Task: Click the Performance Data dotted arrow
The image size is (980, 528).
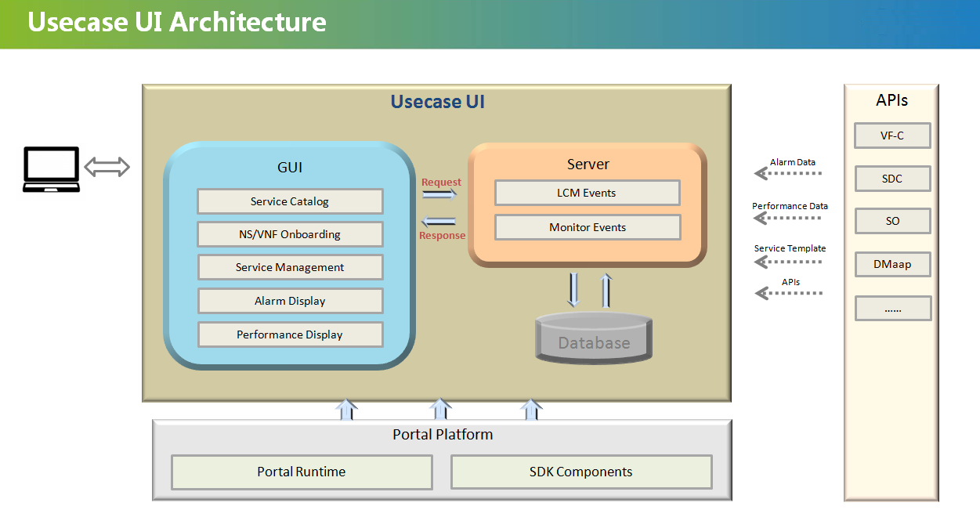Action: point(788,217)
